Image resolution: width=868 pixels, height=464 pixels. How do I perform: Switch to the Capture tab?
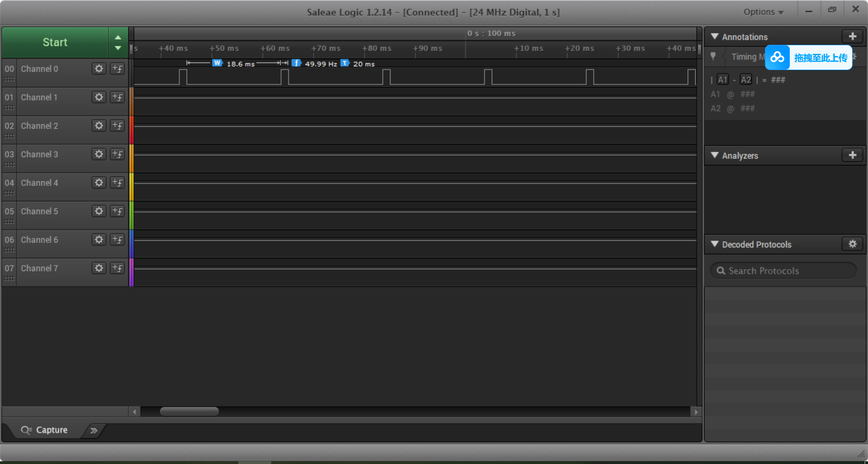[45, 430]
